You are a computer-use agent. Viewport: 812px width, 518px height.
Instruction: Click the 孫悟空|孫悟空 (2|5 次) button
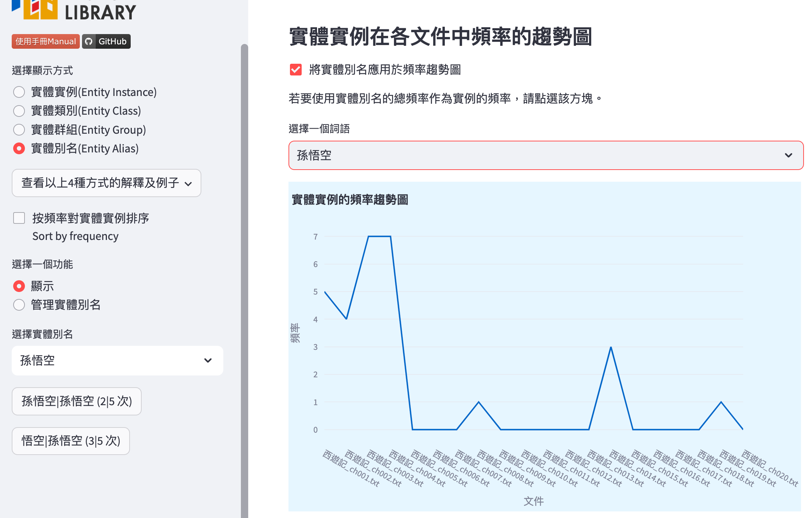[x=77, y=401]
